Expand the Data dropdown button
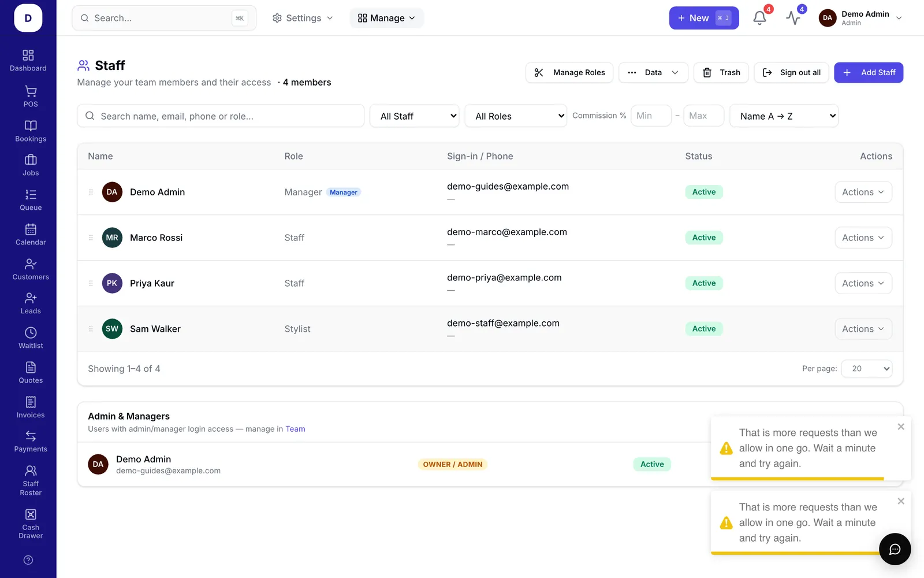The height and width of the screenshot is (578, 924). click(x=653, y=72)
